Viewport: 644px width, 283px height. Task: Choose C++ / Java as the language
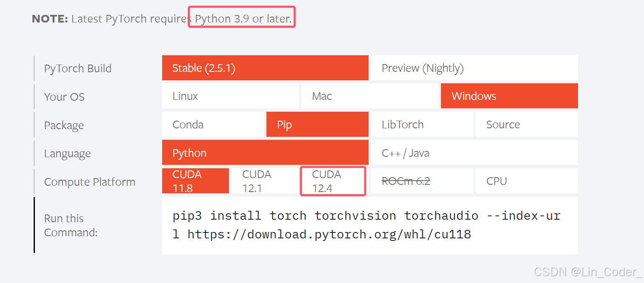[475, 153]
